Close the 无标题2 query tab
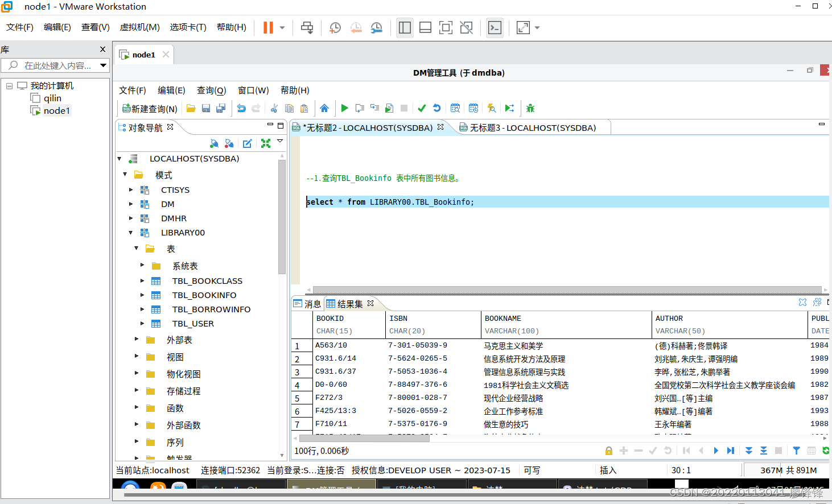832x504 pixels. point(440,127)
